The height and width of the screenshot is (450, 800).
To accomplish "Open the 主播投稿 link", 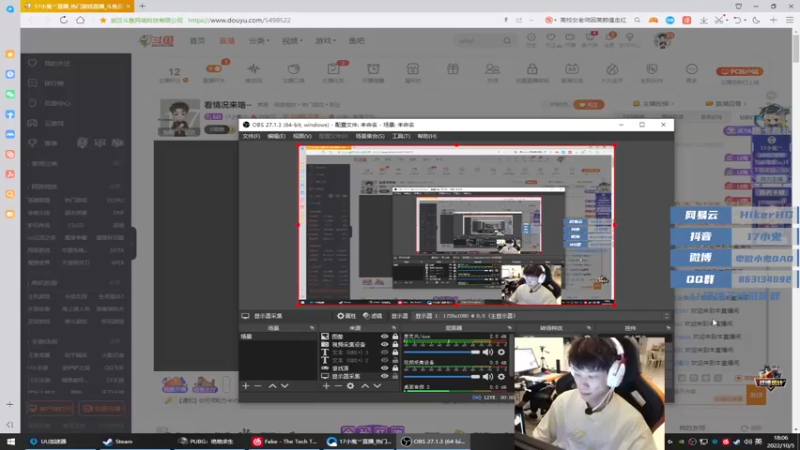I will [x=653, y=104].
